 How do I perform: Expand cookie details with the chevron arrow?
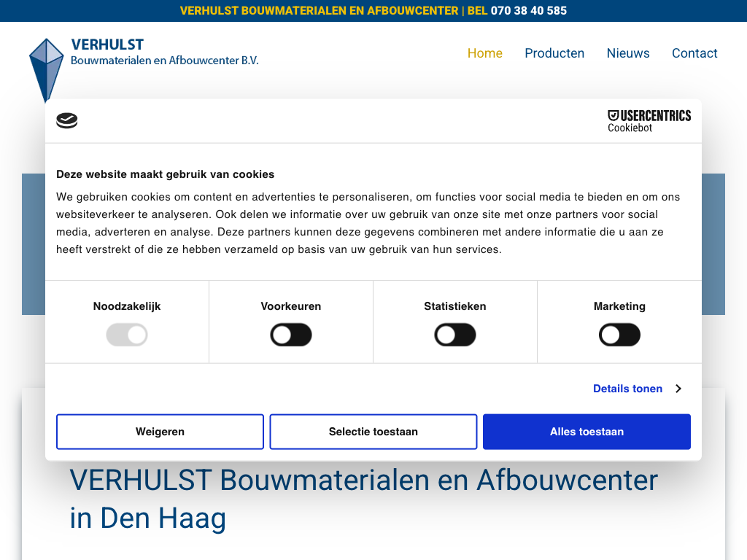678,389
